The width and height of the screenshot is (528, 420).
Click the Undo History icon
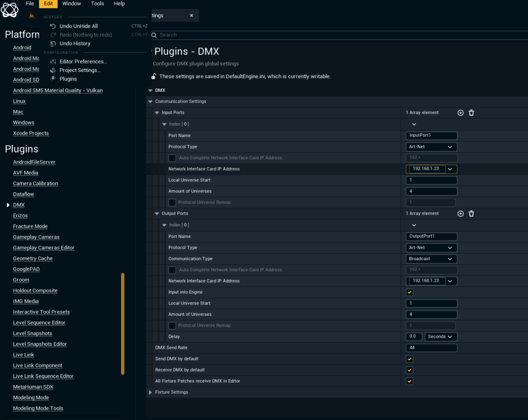tap(53, 44)
